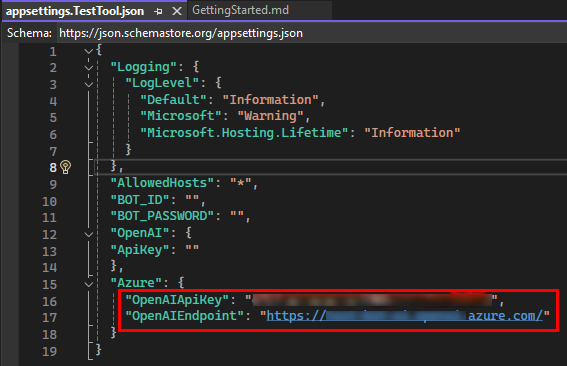
Task: Click the "LogLevel" key
Action: pyautogui.click(x=162, y=83)
